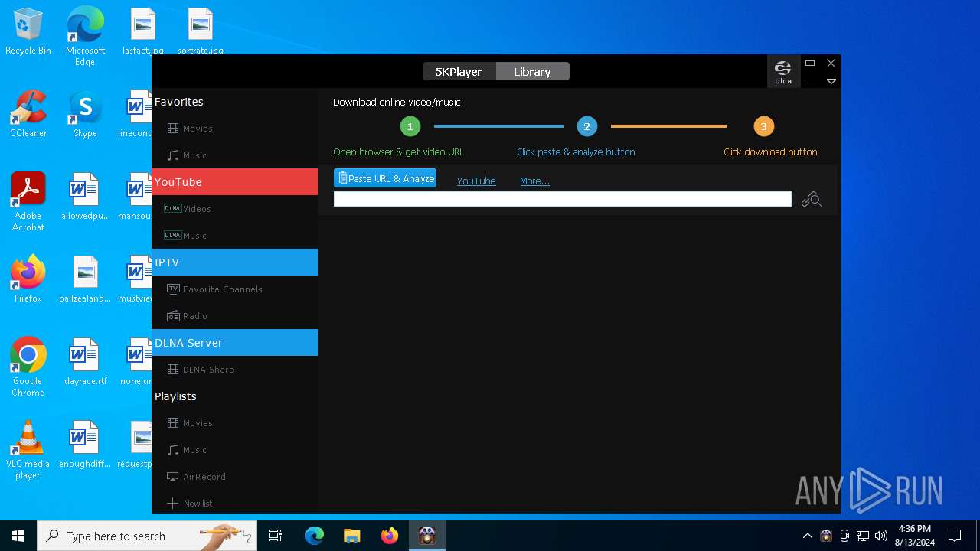Click 'Open browser & get video URL' text
This screenshot has width=980, height=551.
coord(399,152)
